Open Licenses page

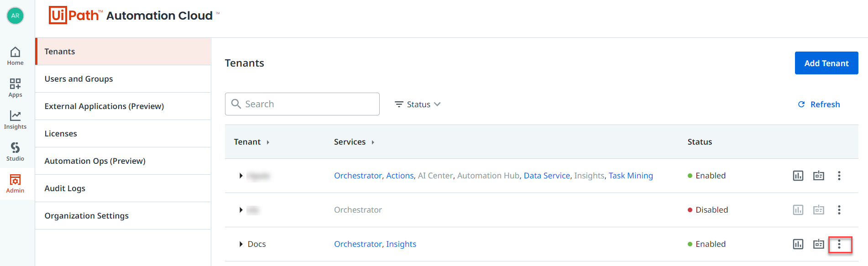point(123,134)
